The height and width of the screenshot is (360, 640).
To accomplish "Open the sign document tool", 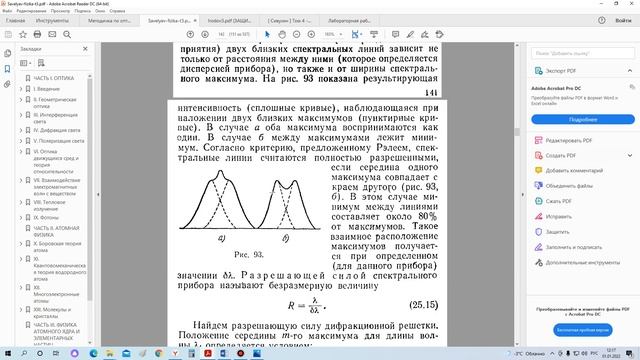I will pyautogui.click(x=425, y=35).
